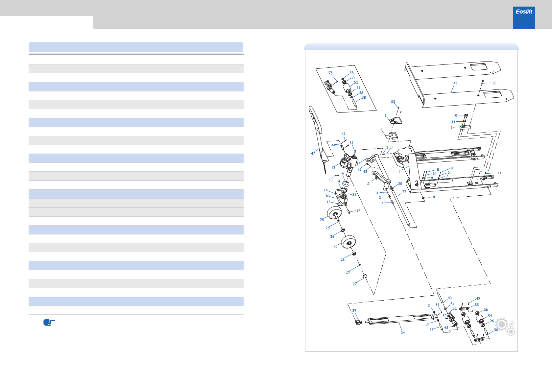The width and height of the screenshot is (552, 392).
Task: Select part label 43 near long pin
Action: point(450,298)
